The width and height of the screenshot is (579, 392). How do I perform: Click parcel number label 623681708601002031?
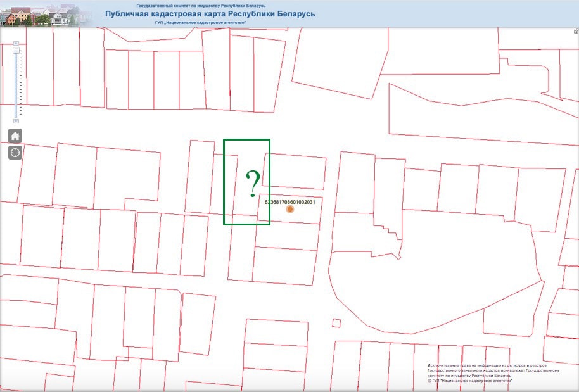290,202
